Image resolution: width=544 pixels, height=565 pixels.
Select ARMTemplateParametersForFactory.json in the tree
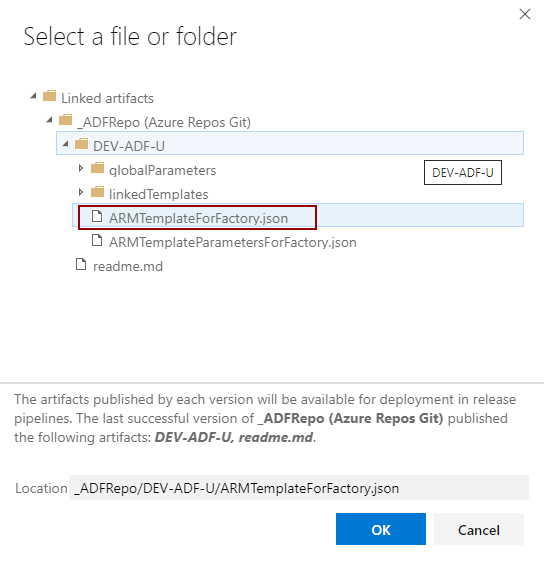[233, 242]
